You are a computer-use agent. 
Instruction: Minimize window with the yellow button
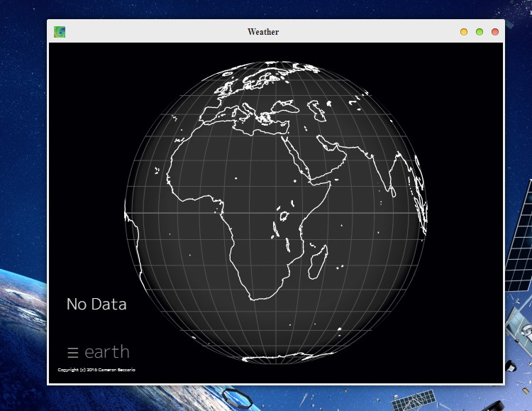pos(464,32)
